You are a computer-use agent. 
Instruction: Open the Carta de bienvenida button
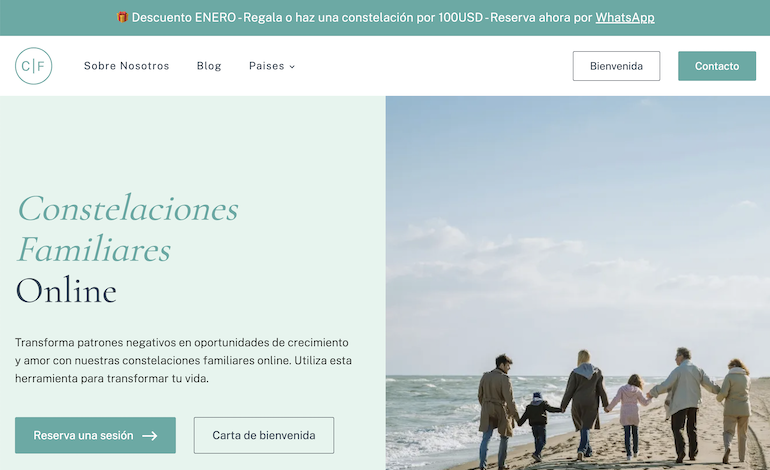pyautogui.click(x=264, y=435)
